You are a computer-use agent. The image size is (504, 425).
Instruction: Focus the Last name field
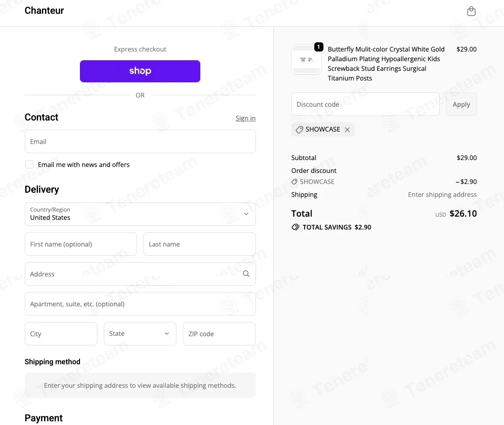tap(199, 244)
